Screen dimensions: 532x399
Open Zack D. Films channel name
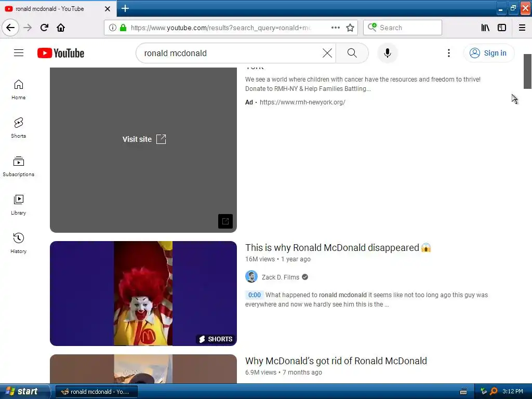click(x=280, y=277)
